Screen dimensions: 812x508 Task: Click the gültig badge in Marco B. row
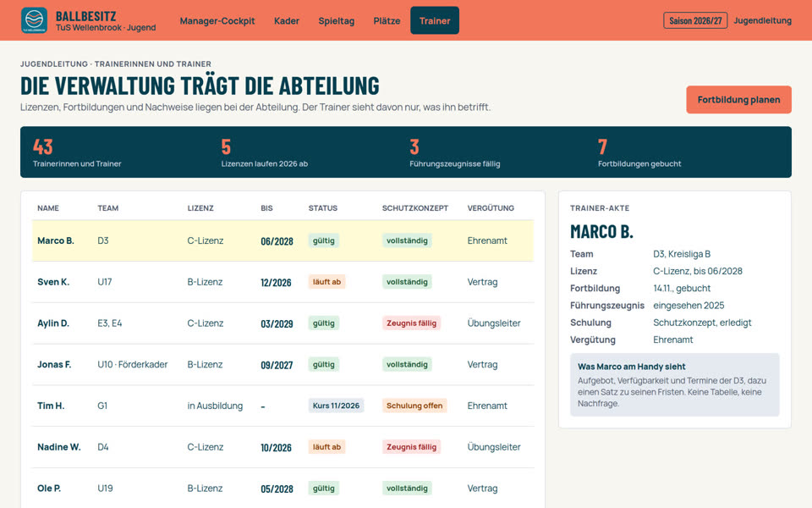[324, 240]
